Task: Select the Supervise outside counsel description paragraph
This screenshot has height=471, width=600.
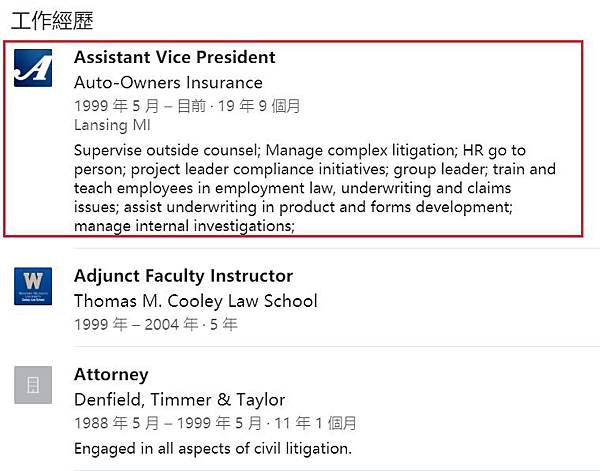Action: [x=315, y=188]
